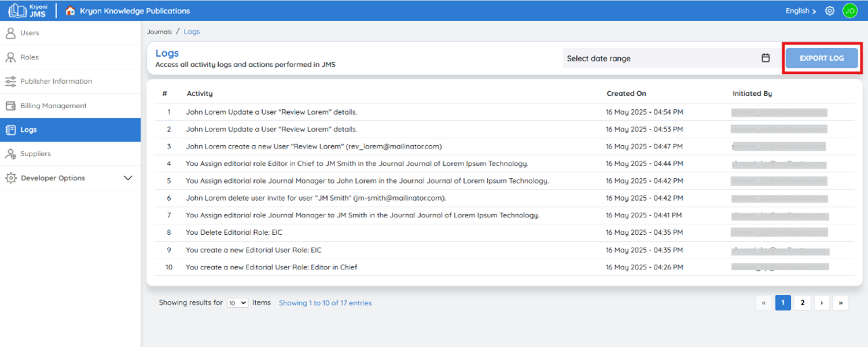Open the Users menu item

tap(70, 33)
